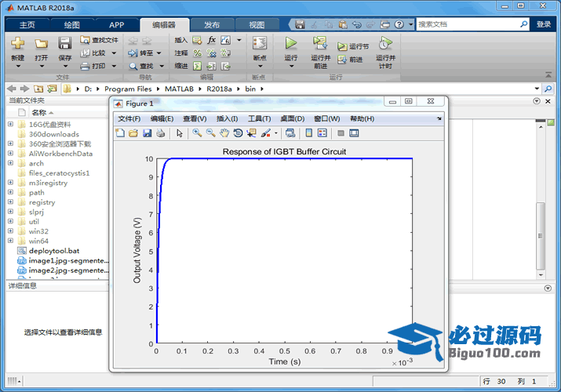Open the 主页 (Home) ribbon tab
561x392 pixels.
[x=27, y=24]
